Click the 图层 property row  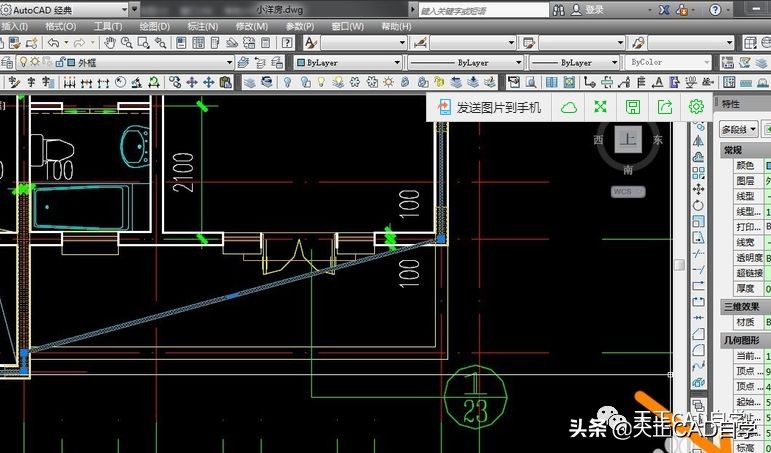[751, 181]
